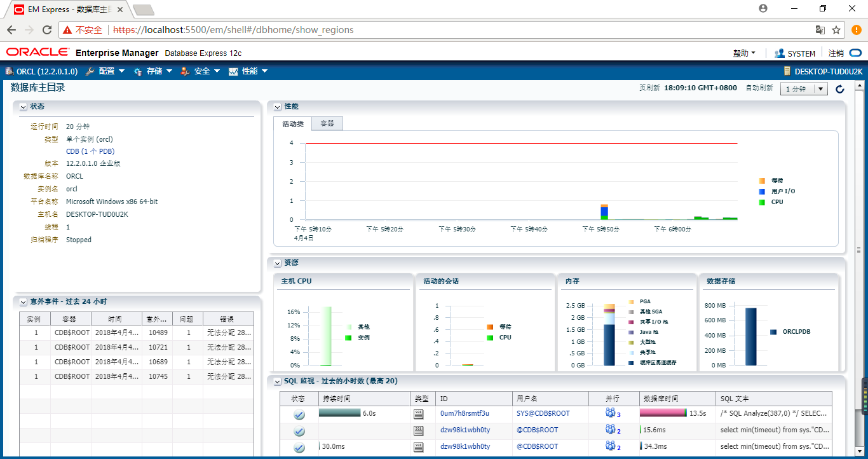Click the ORCLPDB legend swatch in data storage
This screenshot has width=868, height=459.
pyautogui.click(x=773, y=332)
